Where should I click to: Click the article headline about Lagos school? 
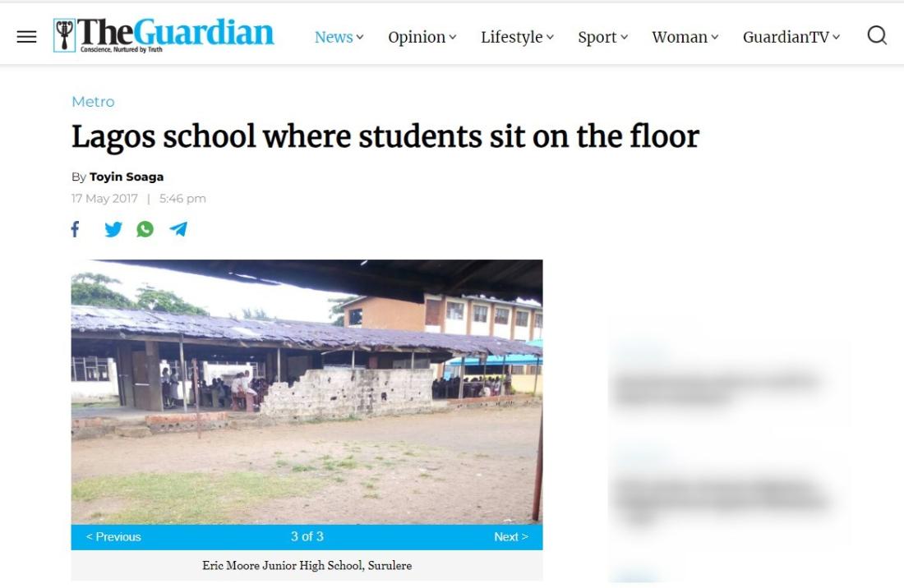point(385,137)
